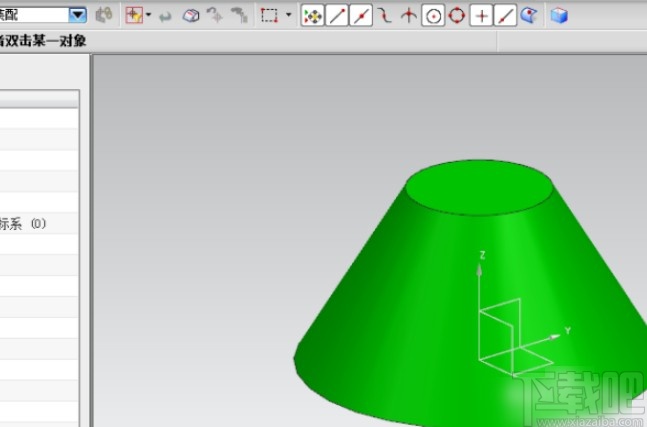647x427 pixels.
Task: Click the blue cube view icon
Action: 560,15
